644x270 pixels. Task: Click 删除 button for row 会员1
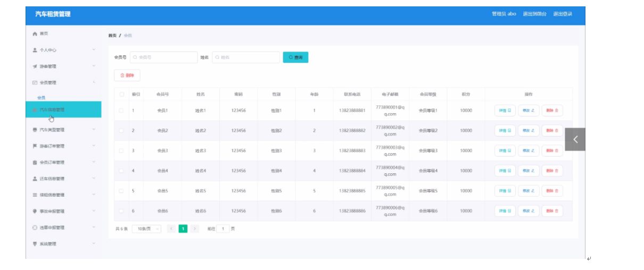(552, 111)
